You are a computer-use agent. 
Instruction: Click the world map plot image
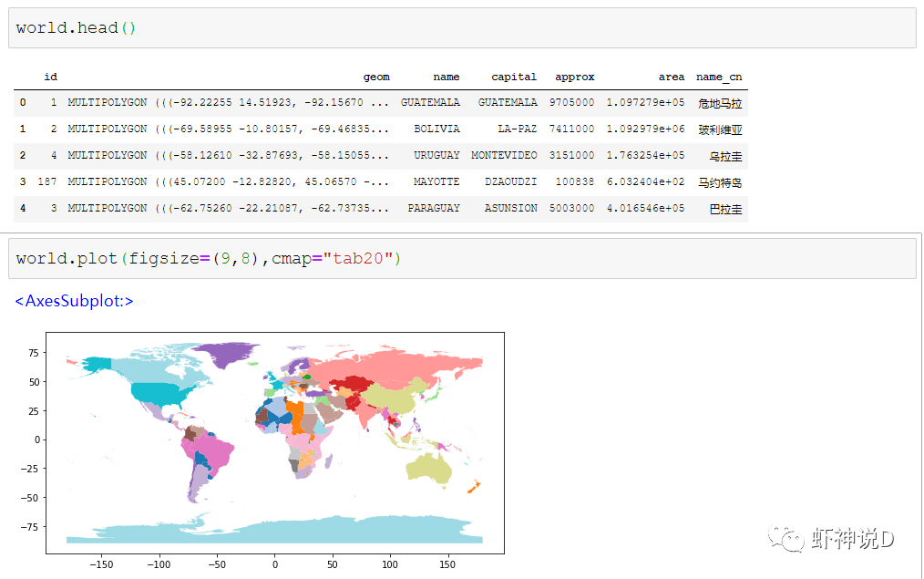[x=275, y=443]
